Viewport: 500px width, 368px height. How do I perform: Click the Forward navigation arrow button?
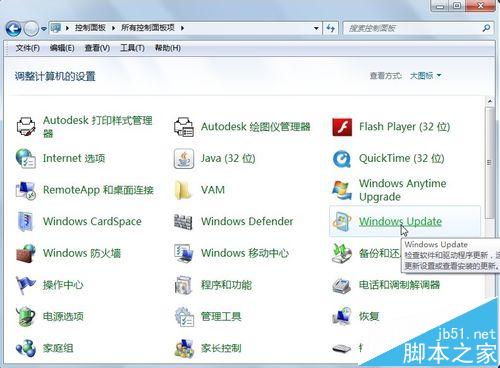(31, 29)
